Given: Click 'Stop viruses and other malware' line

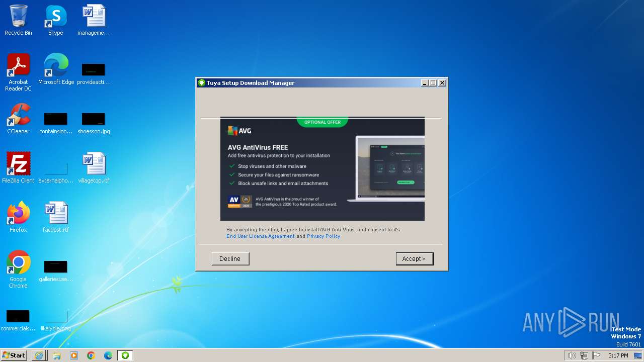Looking at the screenshot, I should pyautogui.click(x=272, y=166).
